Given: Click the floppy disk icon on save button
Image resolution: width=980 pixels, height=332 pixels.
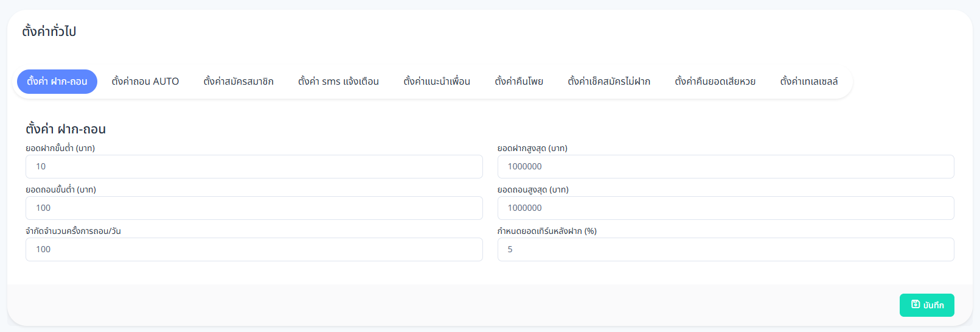Looking at the screenshot, I should [x=915, y=305].
